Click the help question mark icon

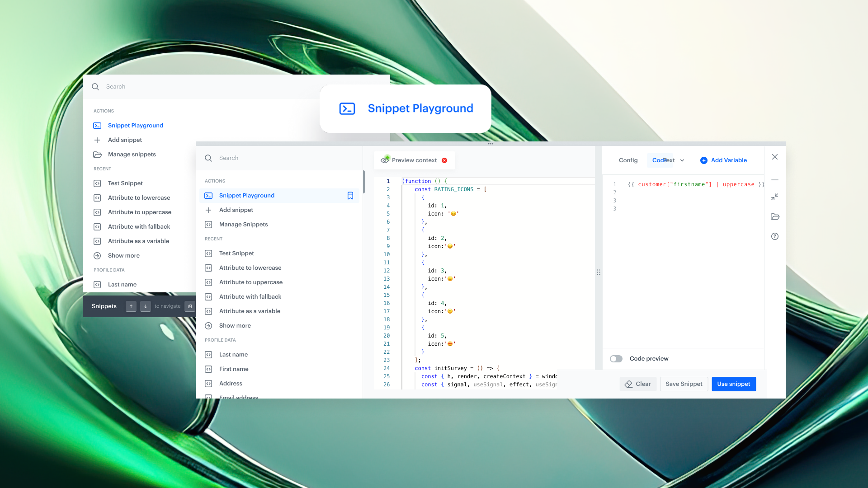point(774,236)
